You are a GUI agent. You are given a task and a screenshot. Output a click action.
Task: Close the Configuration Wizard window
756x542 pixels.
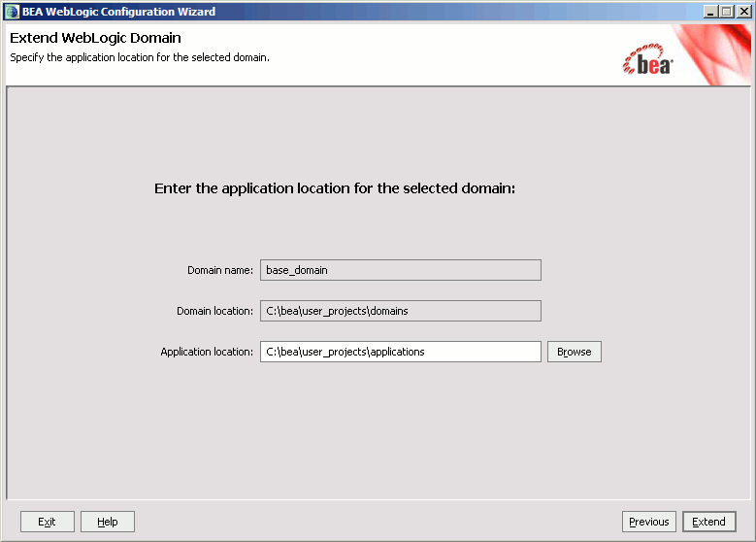coord(743,12)
